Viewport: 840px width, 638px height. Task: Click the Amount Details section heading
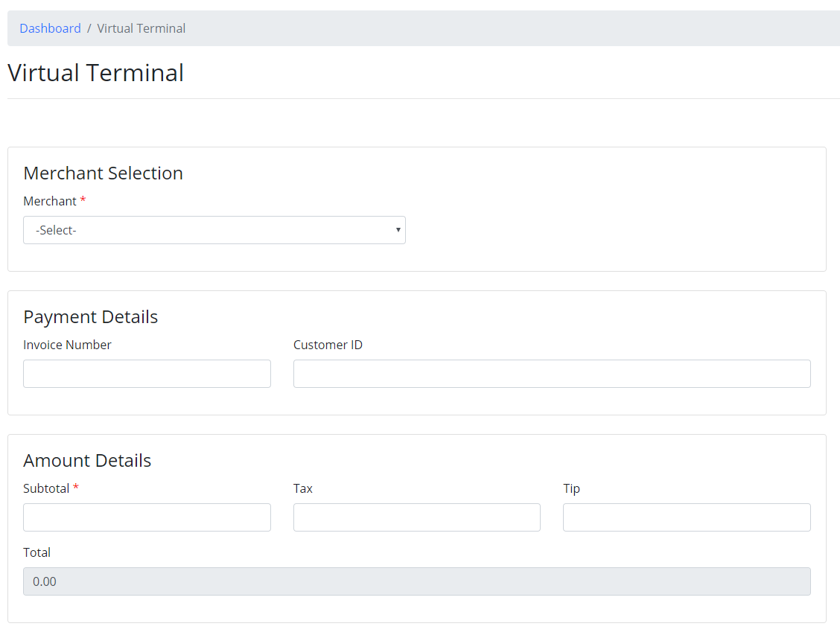(x=87, y=461)
